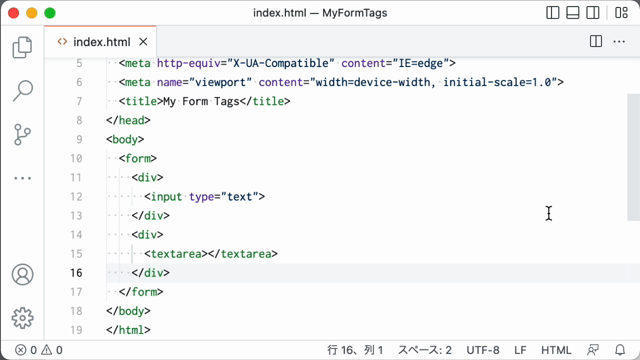This screenshot has height=360, width=640.
Task: Open the Accounts menu
Action: (22, 274)
